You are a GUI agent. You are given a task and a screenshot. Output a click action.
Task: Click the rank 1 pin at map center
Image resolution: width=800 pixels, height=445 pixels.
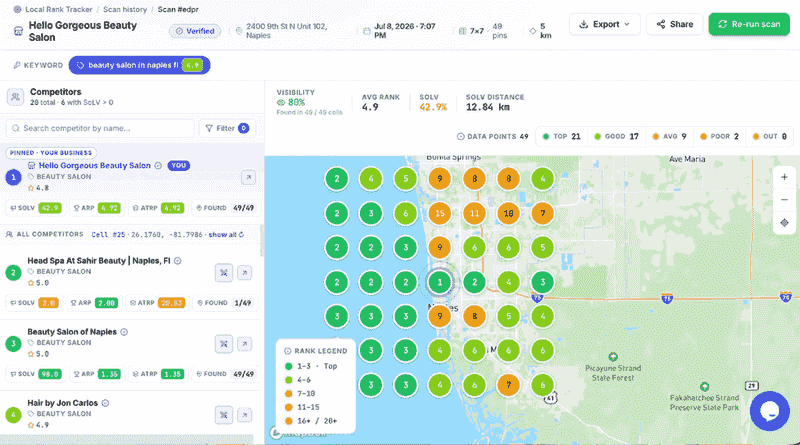point(440,282)
